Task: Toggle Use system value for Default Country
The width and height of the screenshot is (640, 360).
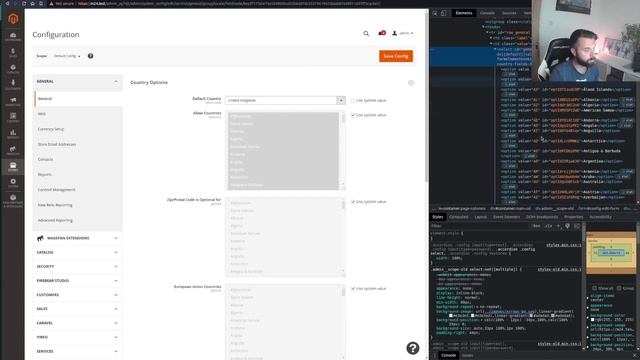Action: [x=353, y=100]
